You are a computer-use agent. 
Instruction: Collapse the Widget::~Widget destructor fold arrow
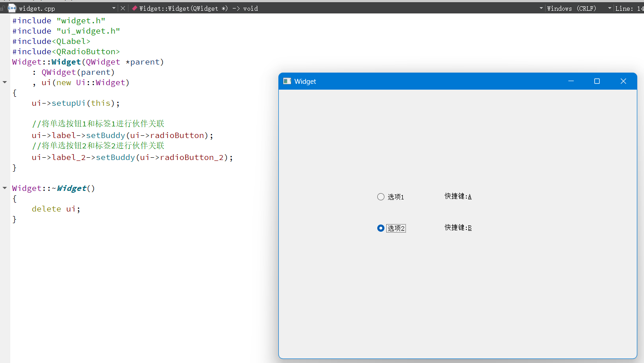5,188
